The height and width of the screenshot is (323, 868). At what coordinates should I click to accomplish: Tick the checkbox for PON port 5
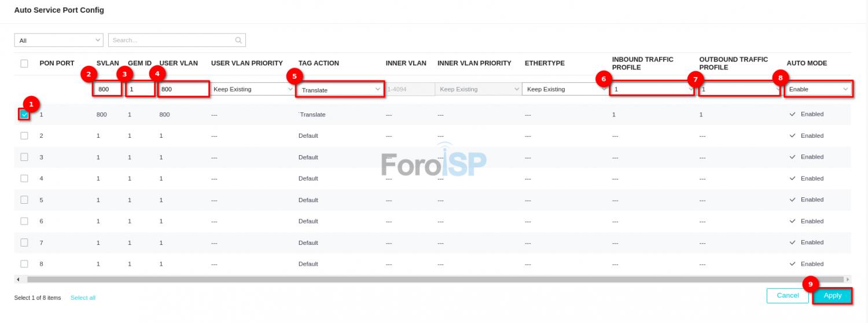coord(24,200)
